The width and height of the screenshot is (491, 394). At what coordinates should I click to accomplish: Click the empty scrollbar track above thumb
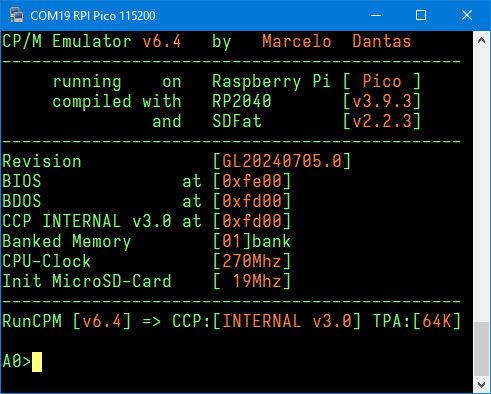click(481, 185)
